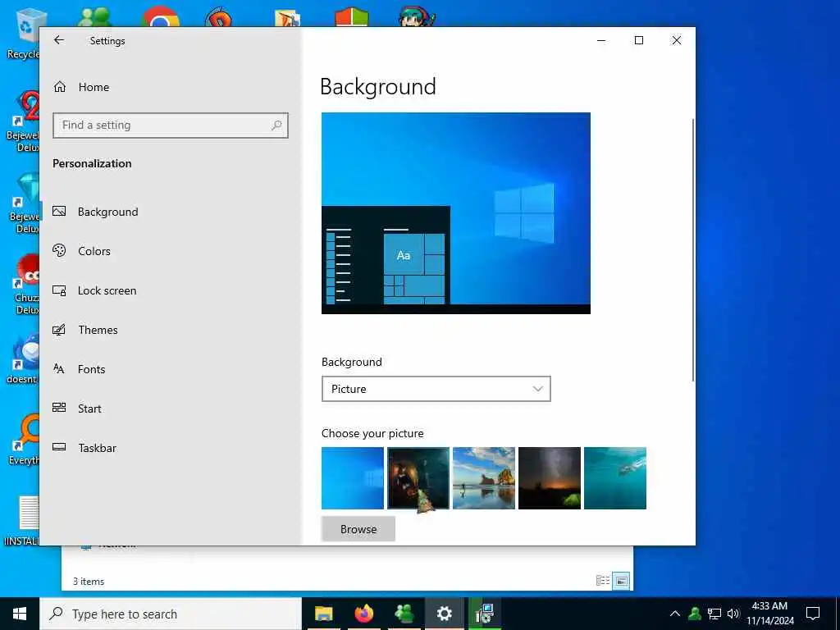The width and height of the screenshot is (840, 630).
Task: Open the Lock screen settings
Action: [x=107, y=290]
